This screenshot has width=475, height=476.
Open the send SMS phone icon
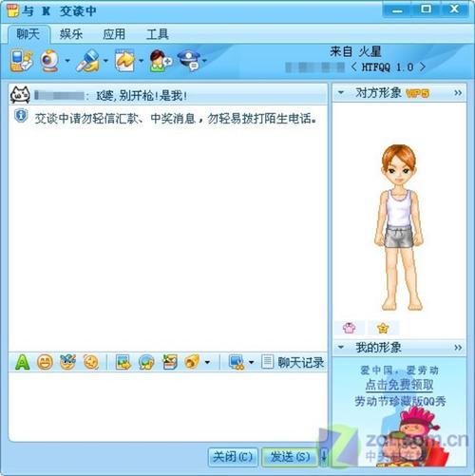21,60
